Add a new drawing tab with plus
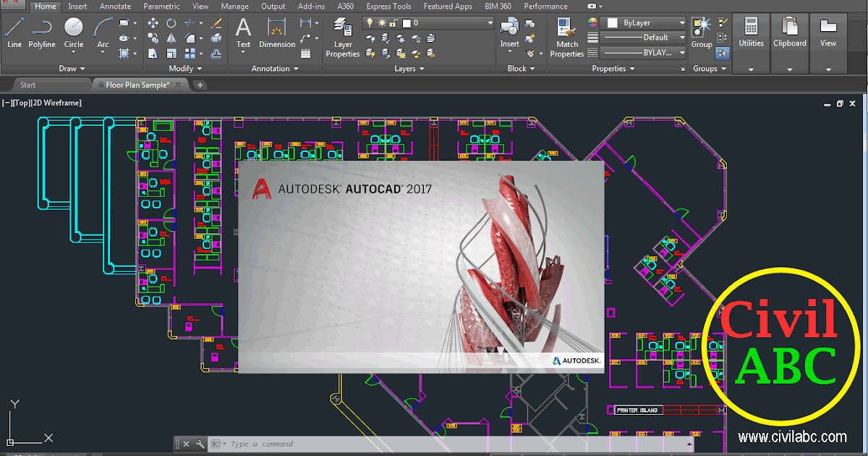Viewport: 868px width, 456px height. click(200, 85)
